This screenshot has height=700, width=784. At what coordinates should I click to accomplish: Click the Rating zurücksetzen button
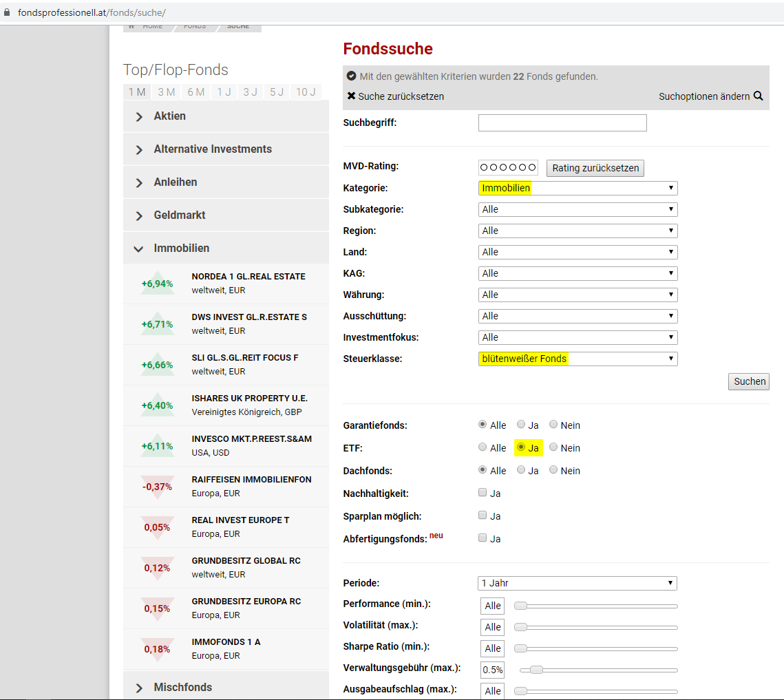tap(595, 168)
